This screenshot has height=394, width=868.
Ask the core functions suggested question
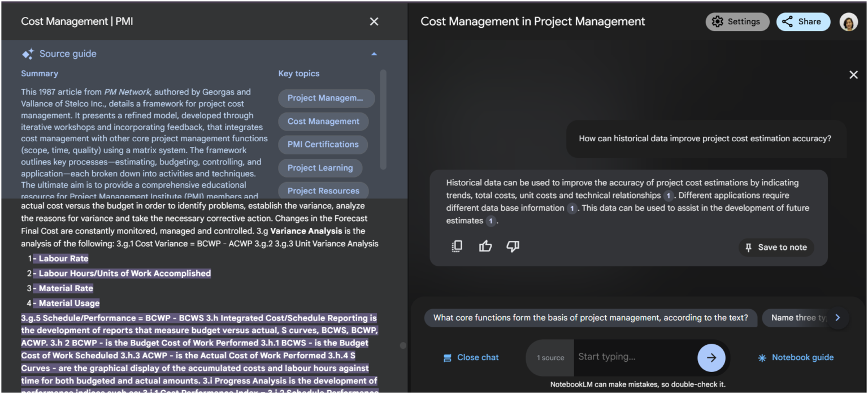pos(590,317)
